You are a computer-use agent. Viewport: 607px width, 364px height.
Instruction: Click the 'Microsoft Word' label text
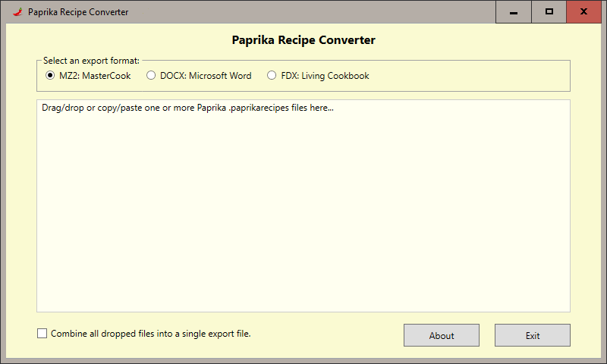pos(220,76)
